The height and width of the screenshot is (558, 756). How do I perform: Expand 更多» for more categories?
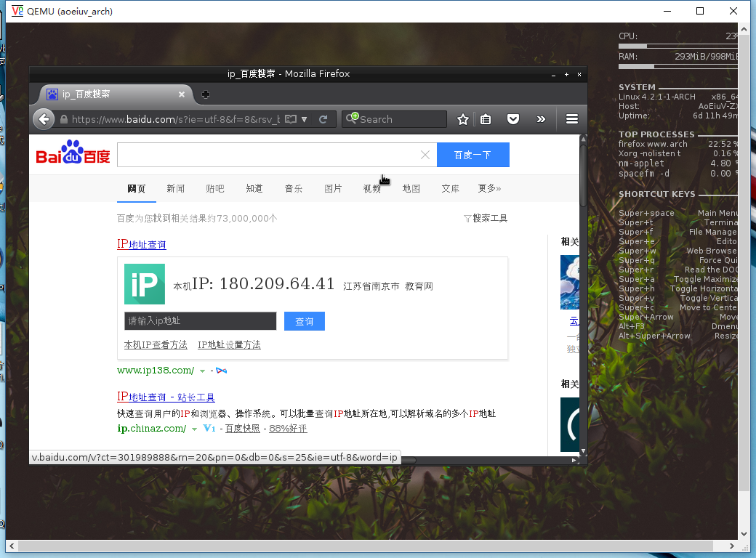click(x=489, y=188)
